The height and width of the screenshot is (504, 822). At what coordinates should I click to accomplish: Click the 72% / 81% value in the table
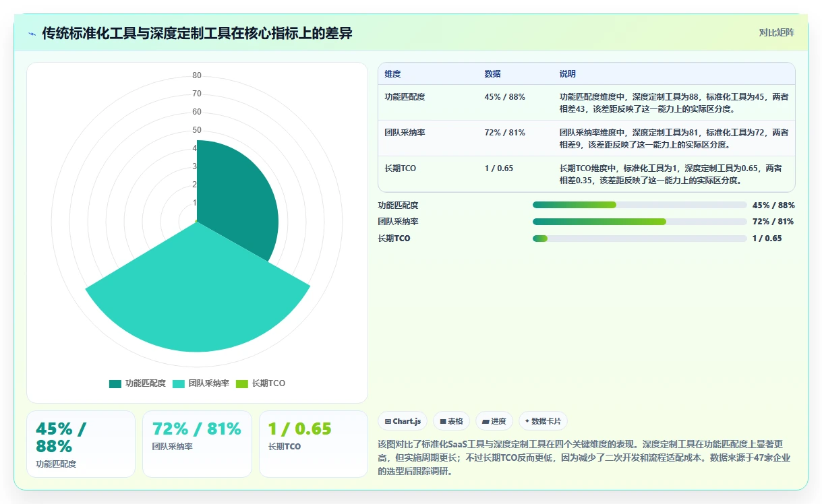point(504,133)
